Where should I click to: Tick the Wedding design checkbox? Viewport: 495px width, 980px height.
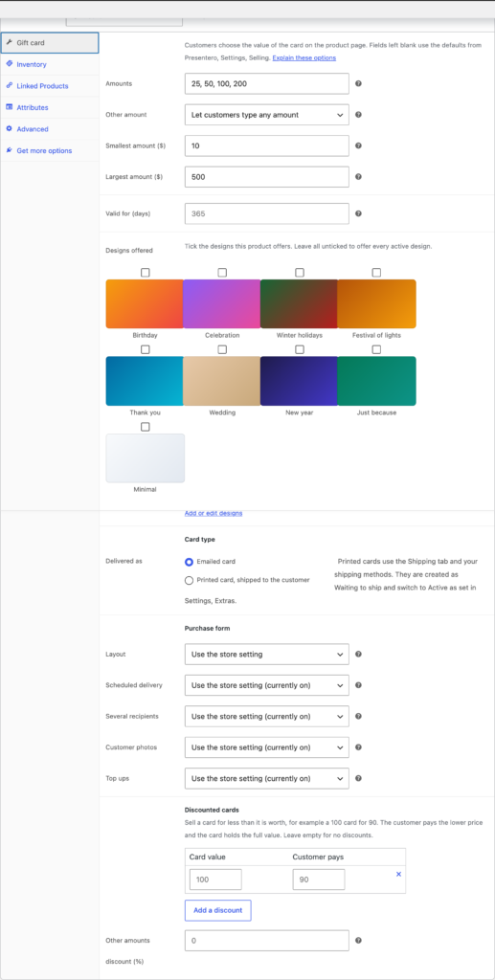click(222, 349)
